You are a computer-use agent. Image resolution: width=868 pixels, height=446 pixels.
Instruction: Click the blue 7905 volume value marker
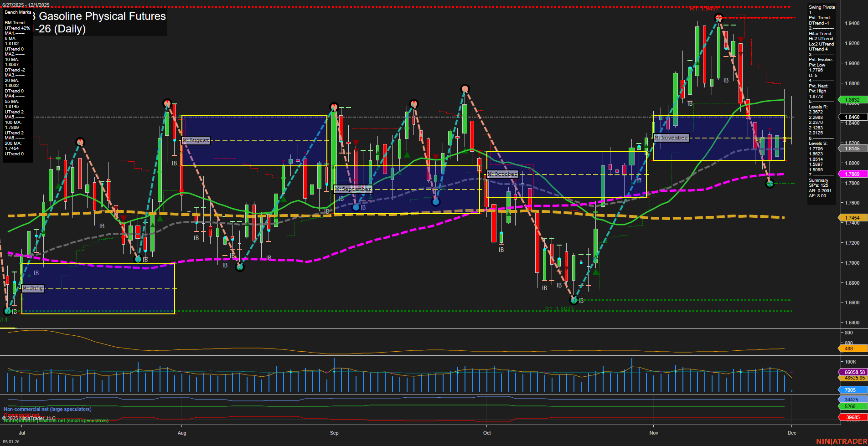coord(850,390)
